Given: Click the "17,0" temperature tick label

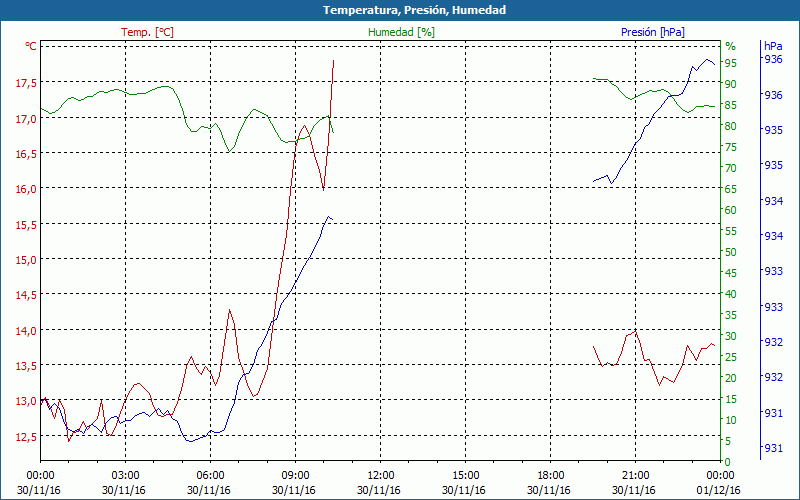Looking at the screenshot, I should [x=26, y=119].
